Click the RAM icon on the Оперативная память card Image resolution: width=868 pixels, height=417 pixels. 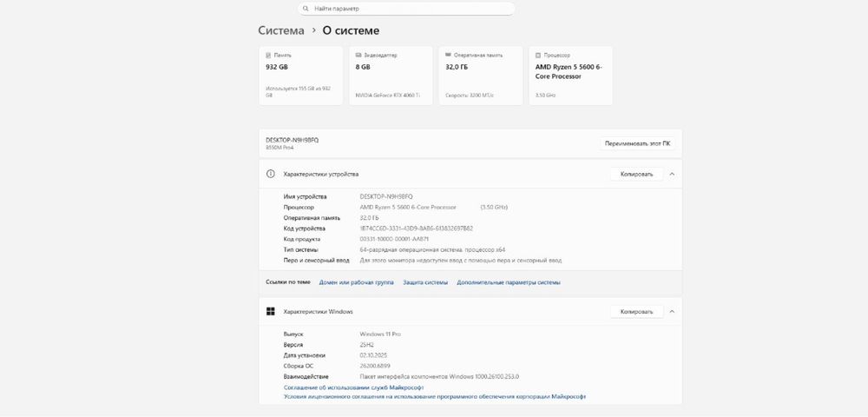pyautogui.click(x=446, y=55)
